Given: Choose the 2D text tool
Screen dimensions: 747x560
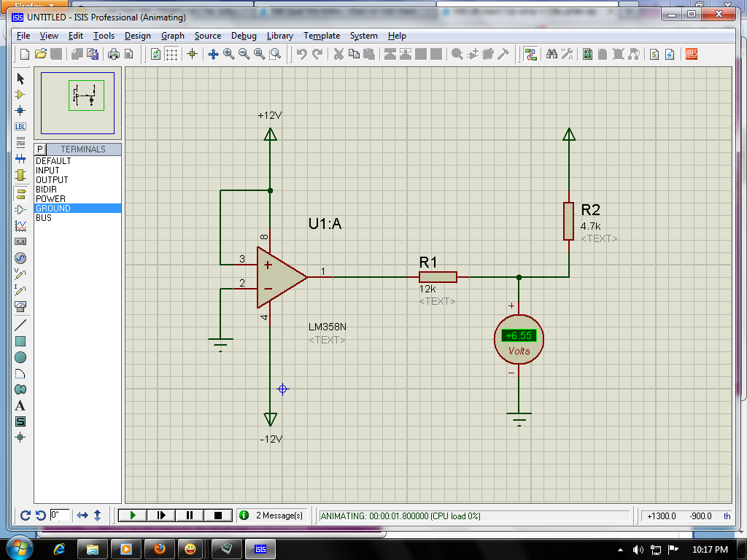Looking at the screenshot, I should point(20,405).
